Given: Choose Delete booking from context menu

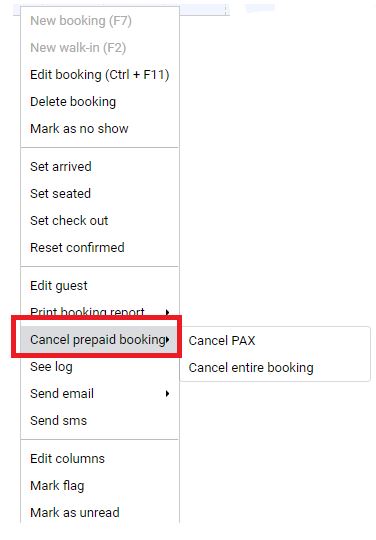Looking at the screenshot, I should coord(100,102).
